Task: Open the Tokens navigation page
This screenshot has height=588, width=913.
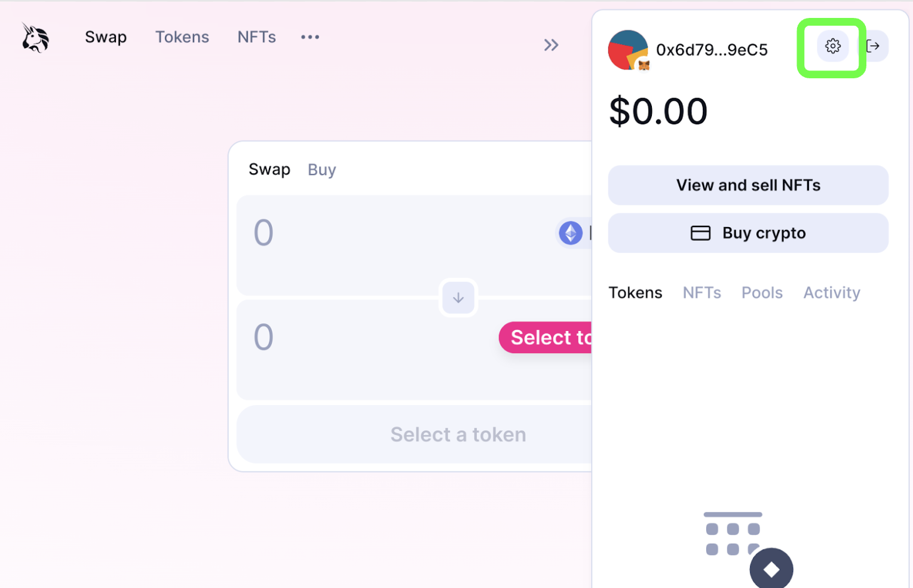Action: coord(182,37)
